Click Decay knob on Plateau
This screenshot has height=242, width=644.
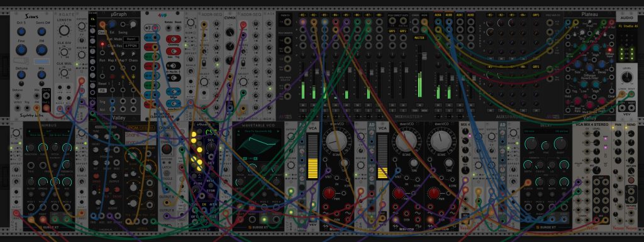[x=602, y=64]
